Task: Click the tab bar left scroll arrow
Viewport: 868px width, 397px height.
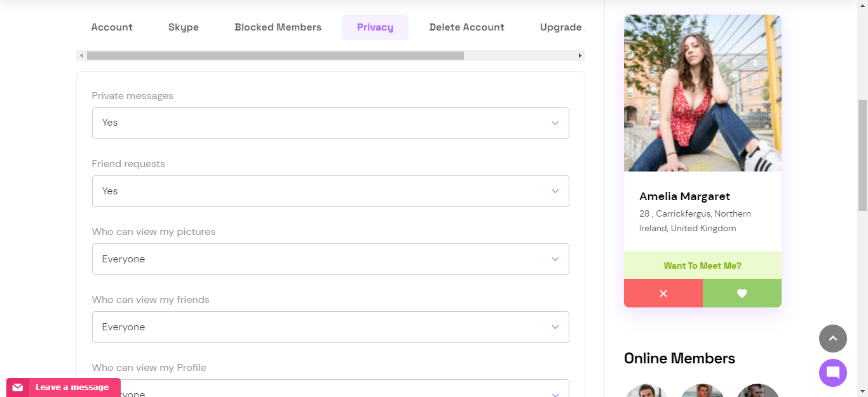Action: coord(81,56)
